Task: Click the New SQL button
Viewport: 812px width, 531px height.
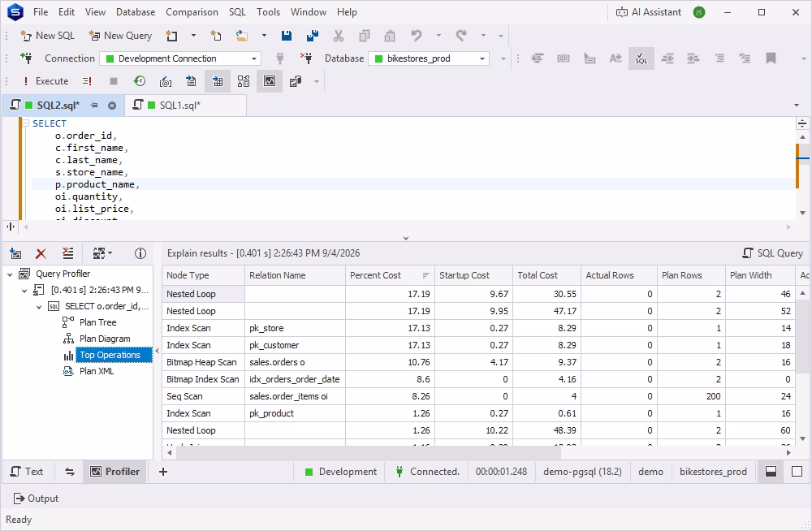Action: [47, 36]
